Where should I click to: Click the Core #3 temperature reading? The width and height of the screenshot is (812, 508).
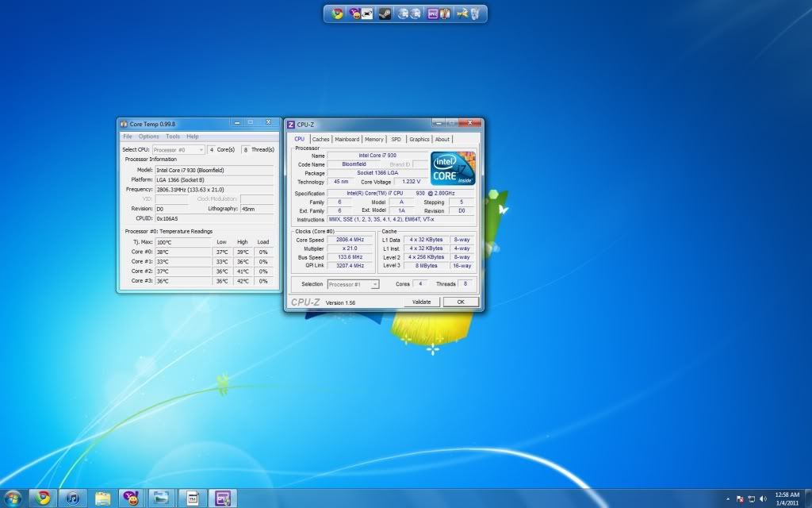(x=183, y=281)
